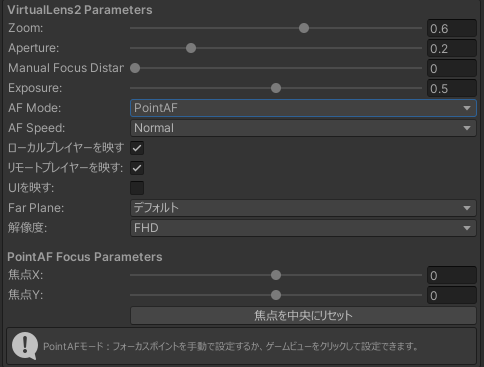Click the VirtualLens2 Parameters heading
Viewport: 484px width, 367px height.
click(x=80, y=10)
